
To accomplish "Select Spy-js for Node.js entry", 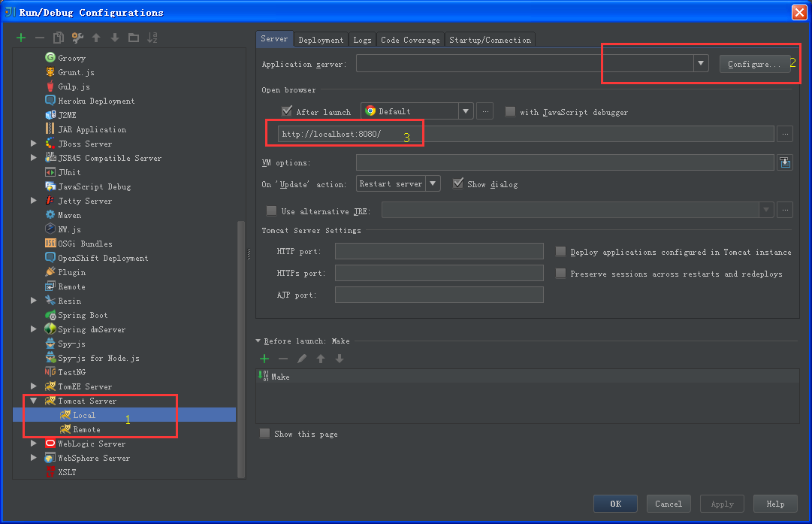I will click(x=98, y=358).
